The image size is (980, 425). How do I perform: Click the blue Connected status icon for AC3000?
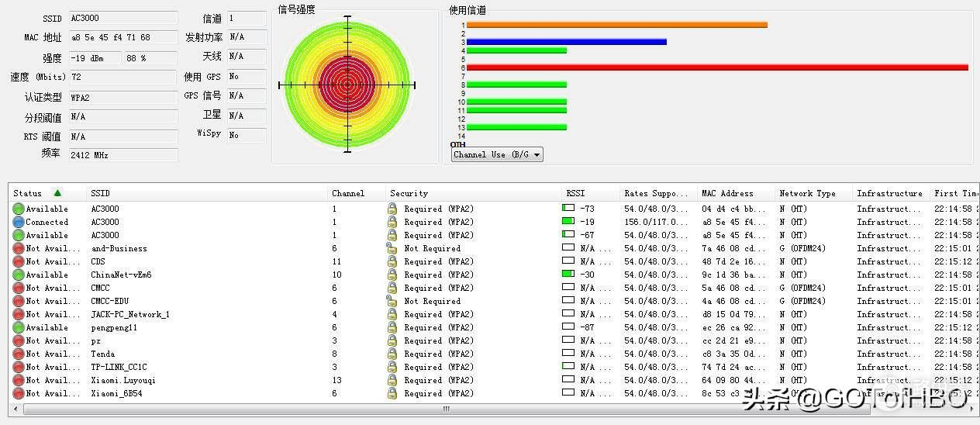click(19, 222)
